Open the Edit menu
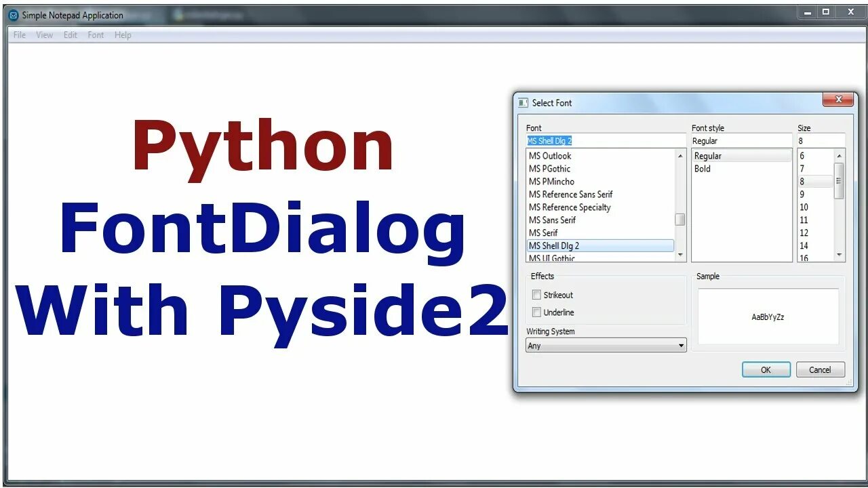This screenshot has width=868, height=488. coord(71,35)
